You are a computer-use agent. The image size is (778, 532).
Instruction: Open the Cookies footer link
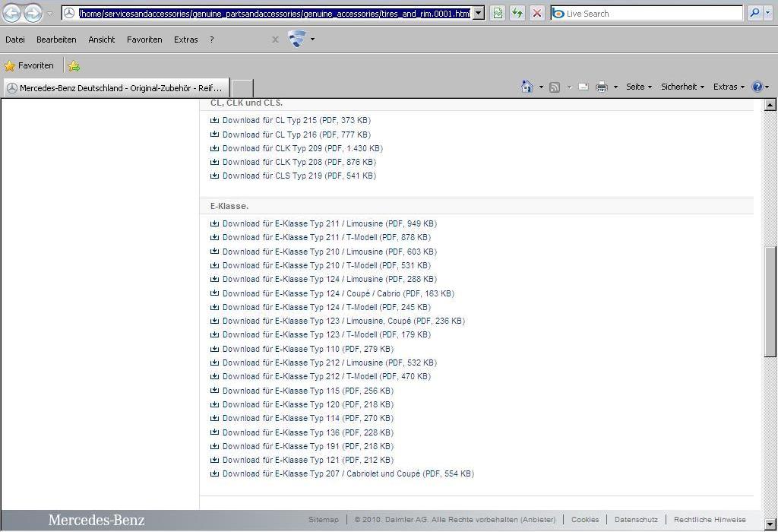point(585,520)
